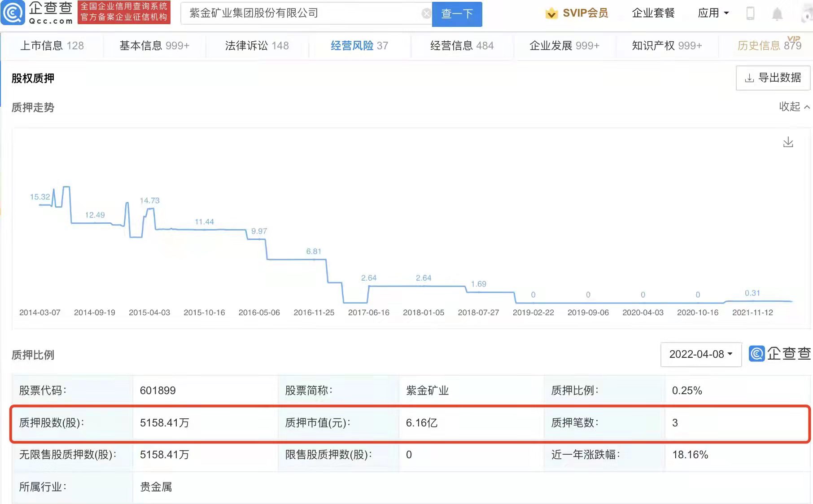Image resolution: width=813 pixels, height=504 pixels.
Task: Click the 导出数据 export button
Action: point(773,78)
